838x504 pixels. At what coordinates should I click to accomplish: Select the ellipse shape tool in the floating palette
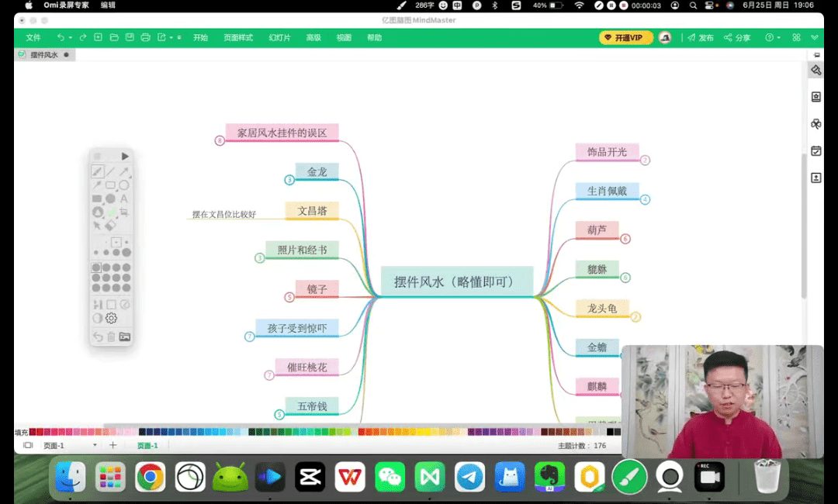coord(123,185)
